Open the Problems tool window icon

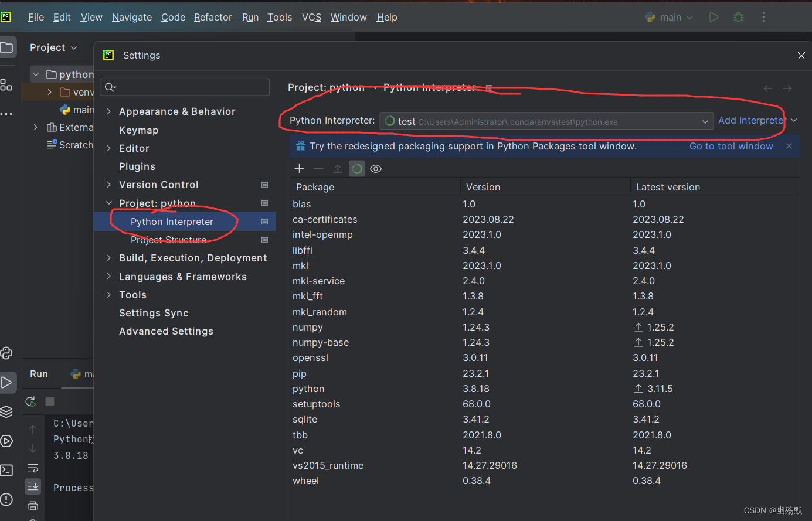point(6,499)
